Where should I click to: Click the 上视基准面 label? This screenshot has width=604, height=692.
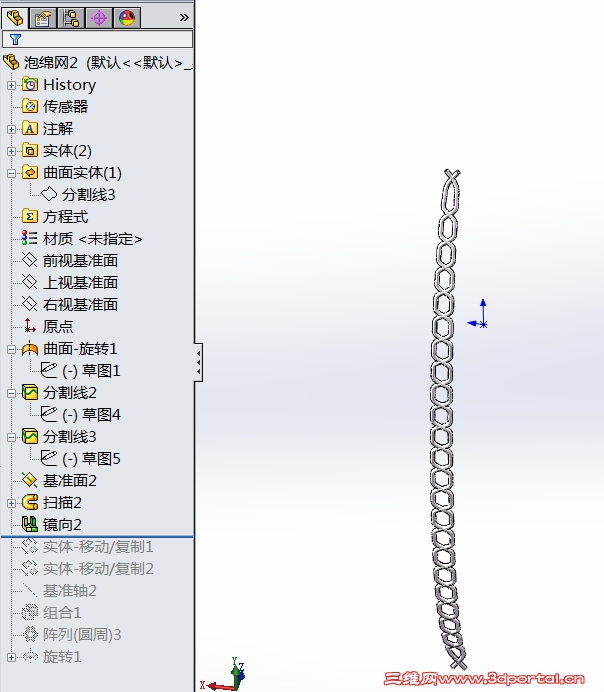80,282
